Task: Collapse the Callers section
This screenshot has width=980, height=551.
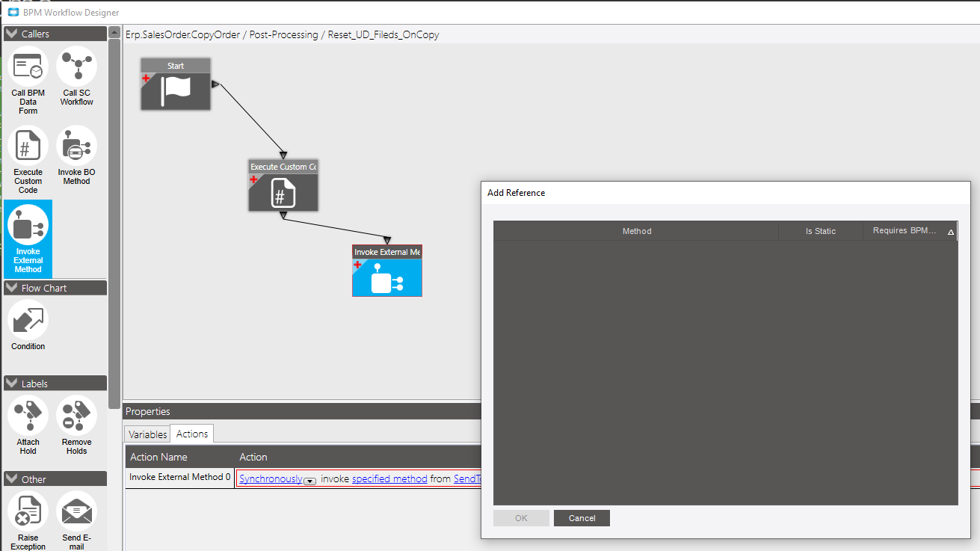Action: 10,33
